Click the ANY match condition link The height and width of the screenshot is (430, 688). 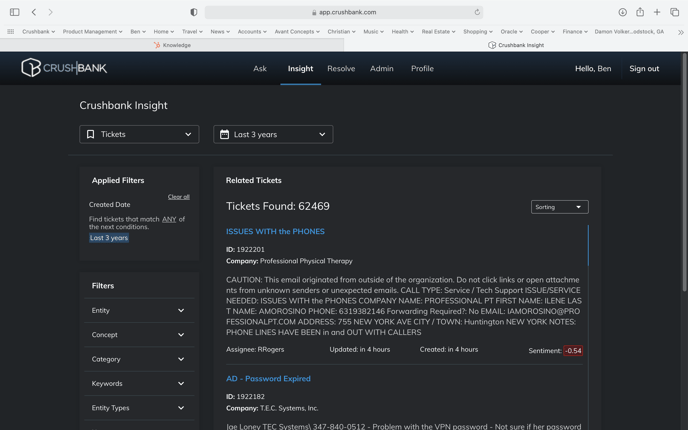tap(169, 219)
